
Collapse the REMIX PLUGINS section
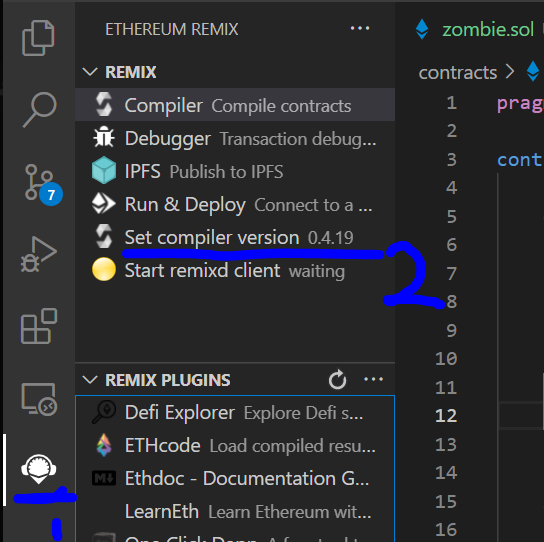coord(90,380)
